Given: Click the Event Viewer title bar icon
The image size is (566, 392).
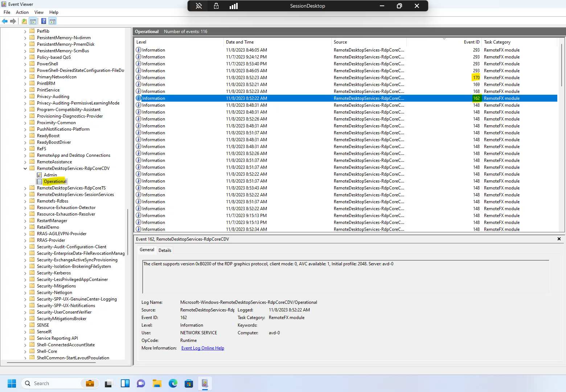Looking at the screenshot, I should click(x=4, y=4).
